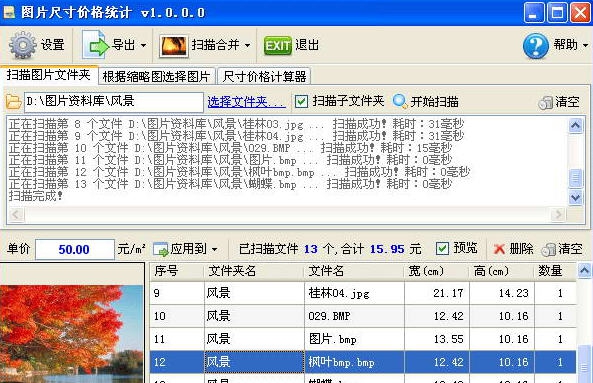
Task: Switch to the 根据缩略图选择图片 tab
Action: pyautogui.click(x=157, y=76)
